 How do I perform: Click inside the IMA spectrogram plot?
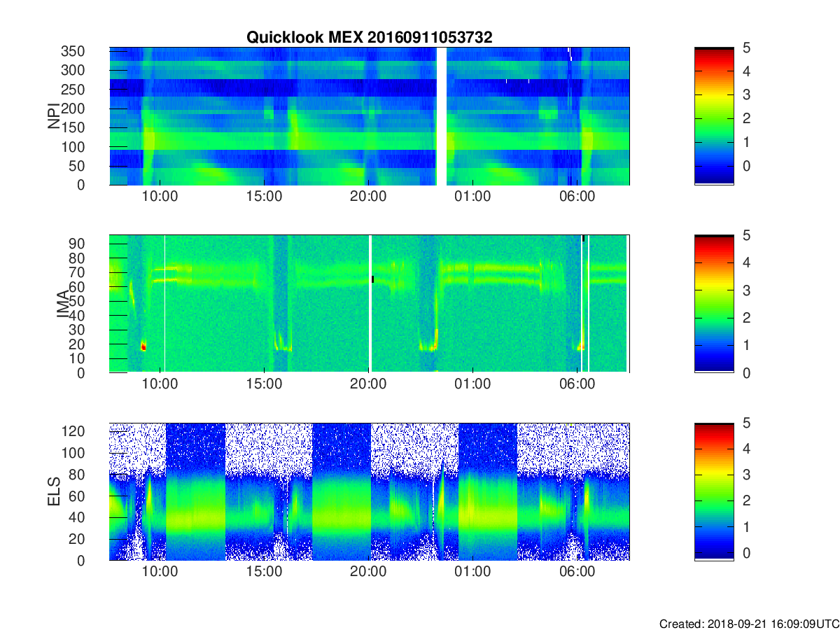coord(370,304)
